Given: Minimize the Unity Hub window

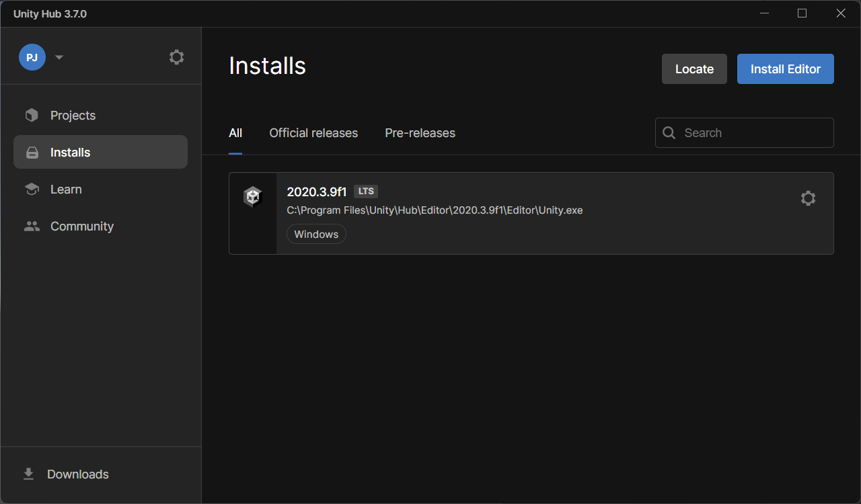Looking at the screenshot, I should [x=764, y=13].
